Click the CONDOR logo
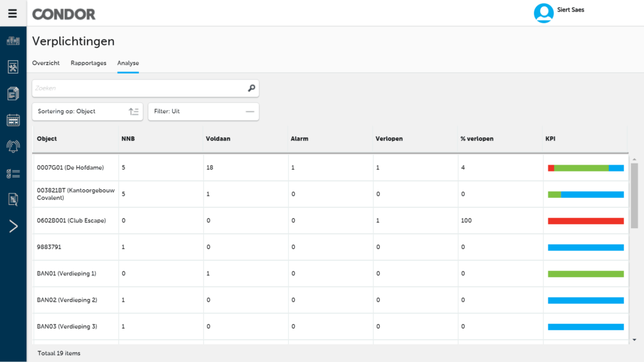The image size is (644, 362). tap(64, 14)
